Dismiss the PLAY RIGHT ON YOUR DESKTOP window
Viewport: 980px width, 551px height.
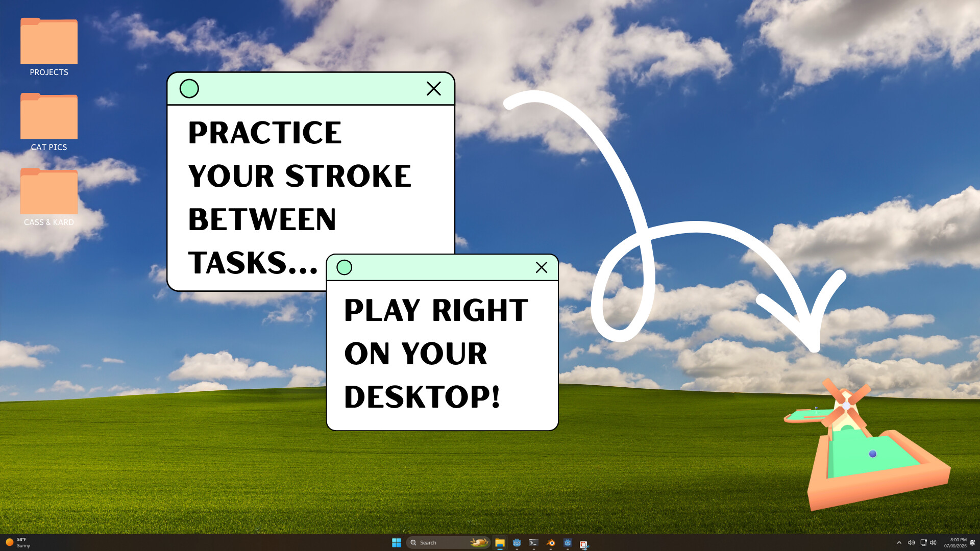541,267
